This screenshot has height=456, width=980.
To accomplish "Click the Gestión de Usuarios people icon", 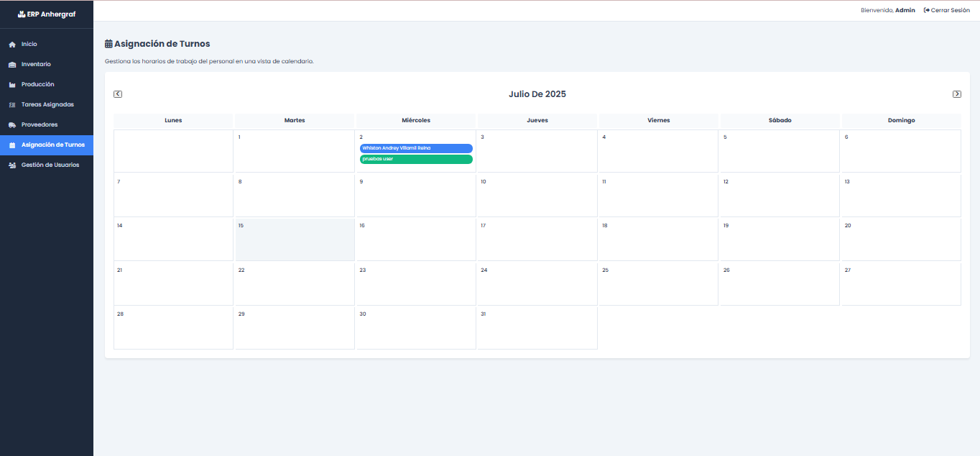I will click(x=11, y=165).
